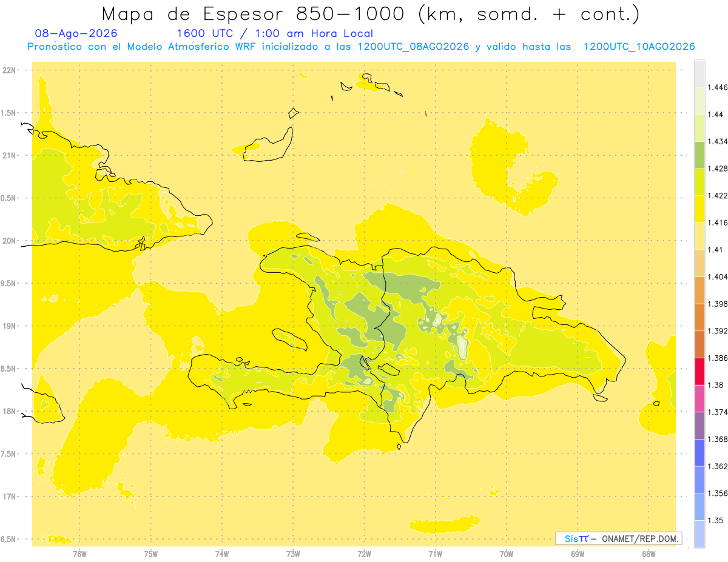
Task: Click the legend value 1.374
Action: (718, 412)
